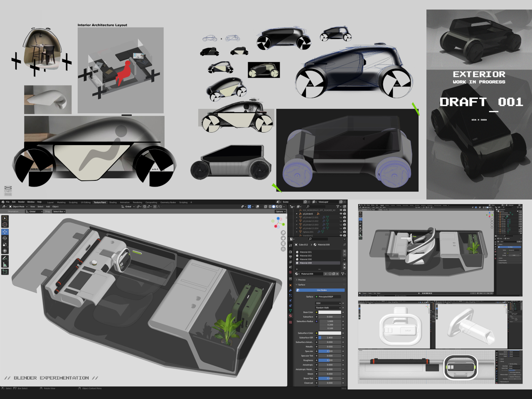532x399 pixels.
Task: Toggle visibility of pCylinder13.001 in outliner
Action: click(x=341, y=217)
